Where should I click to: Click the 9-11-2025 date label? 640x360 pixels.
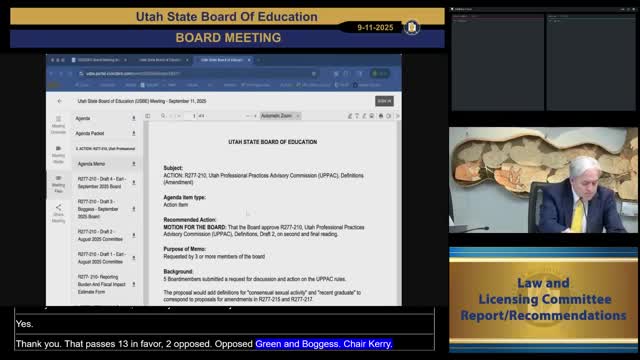pyautogui.click(x=375, y=27)
